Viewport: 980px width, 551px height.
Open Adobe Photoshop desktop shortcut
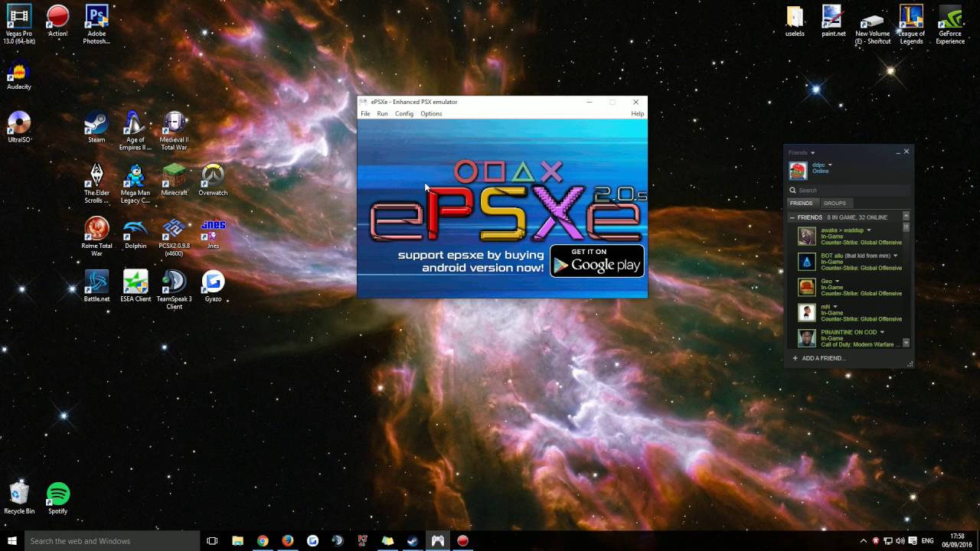96,24
